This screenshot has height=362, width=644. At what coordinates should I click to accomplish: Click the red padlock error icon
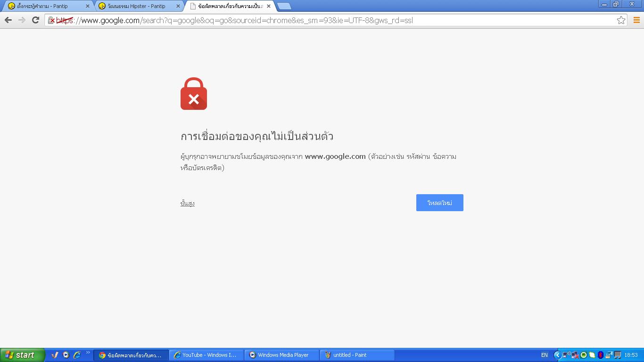pos(194,94)
